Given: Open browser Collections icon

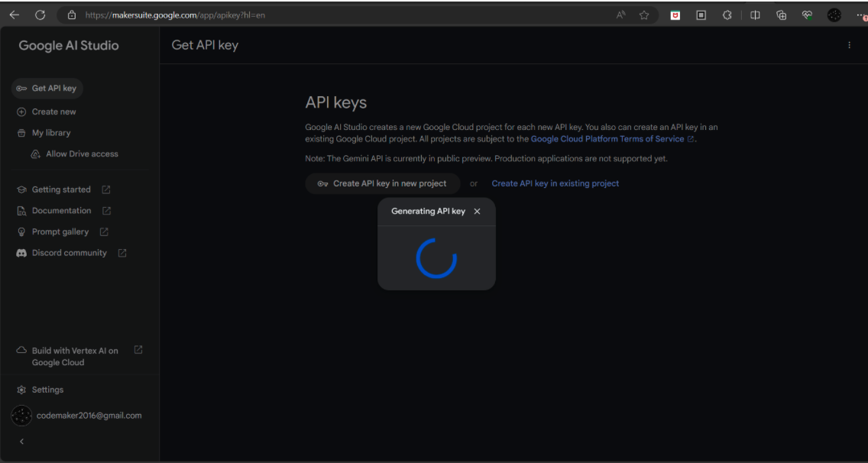Looking at the screenshot, I should (x=781, y=15).
